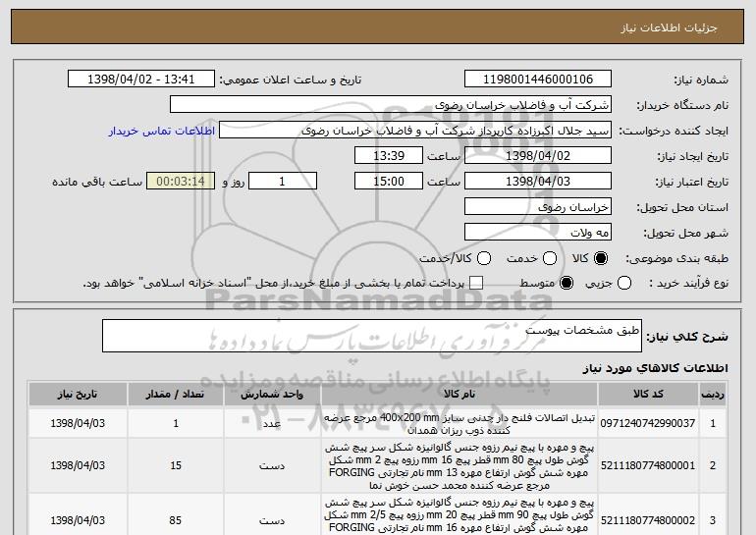
Task: Toggle the اسناد خزانه اسلامی payment checkbox
Action: pos(476,283)
